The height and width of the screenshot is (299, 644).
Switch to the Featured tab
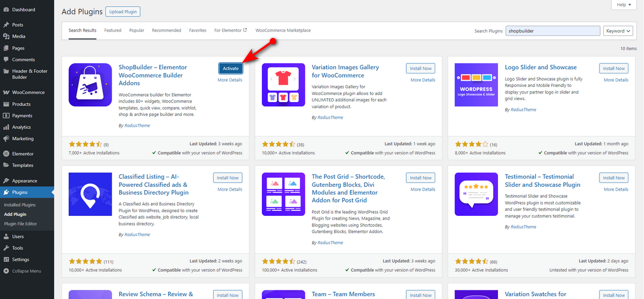(x=113, y=31)
